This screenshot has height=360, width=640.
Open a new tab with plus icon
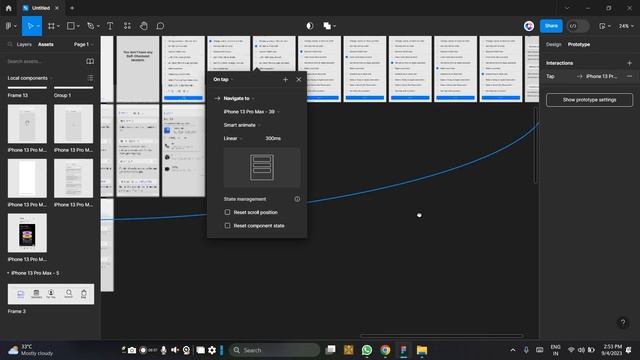click(x=72, y=8)
